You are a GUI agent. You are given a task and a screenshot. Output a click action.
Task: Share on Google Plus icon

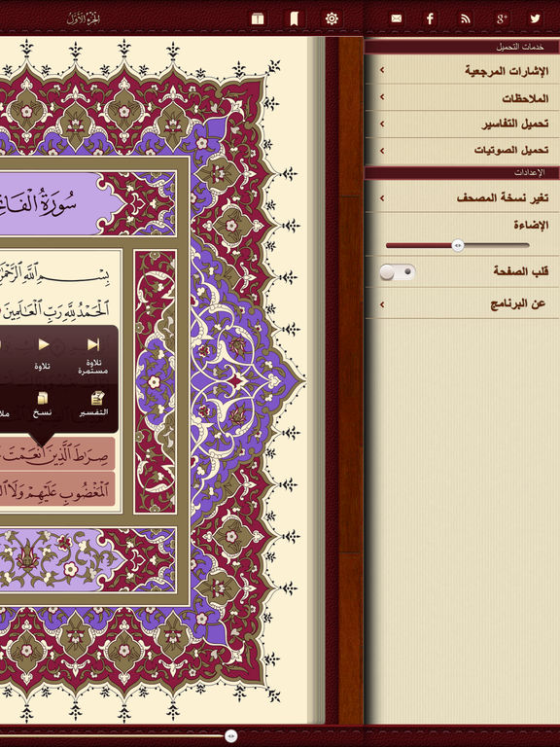pos(502,18)
